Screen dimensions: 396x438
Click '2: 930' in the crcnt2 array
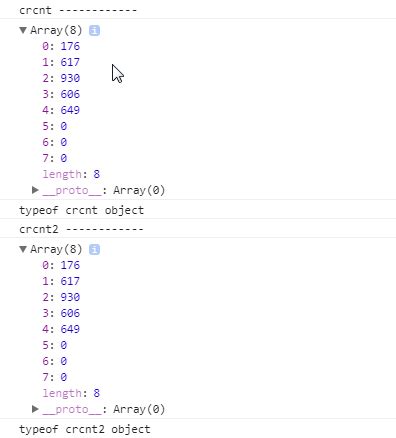click(x=61, y=297)
